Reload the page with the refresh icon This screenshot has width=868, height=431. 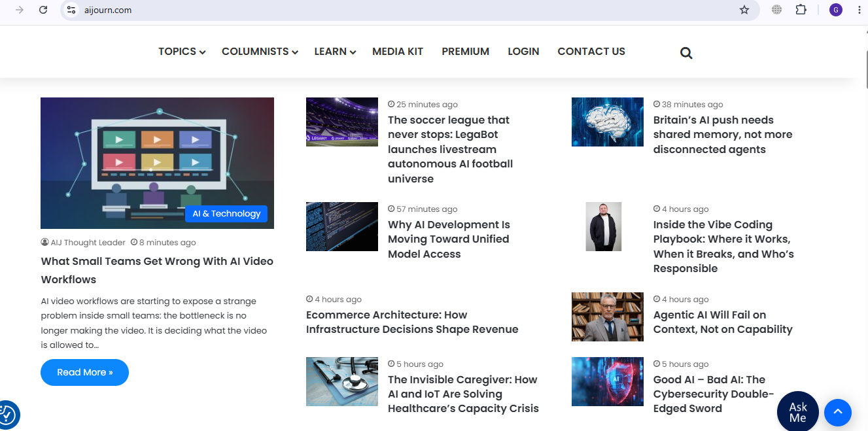pos(43,10)
